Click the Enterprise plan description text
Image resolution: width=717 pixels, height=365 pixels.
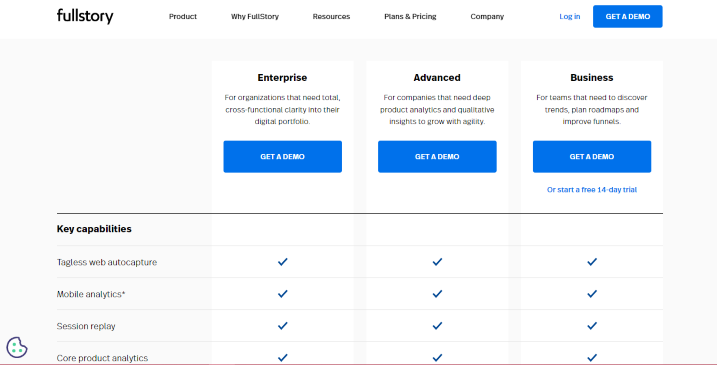coord(282,109)
